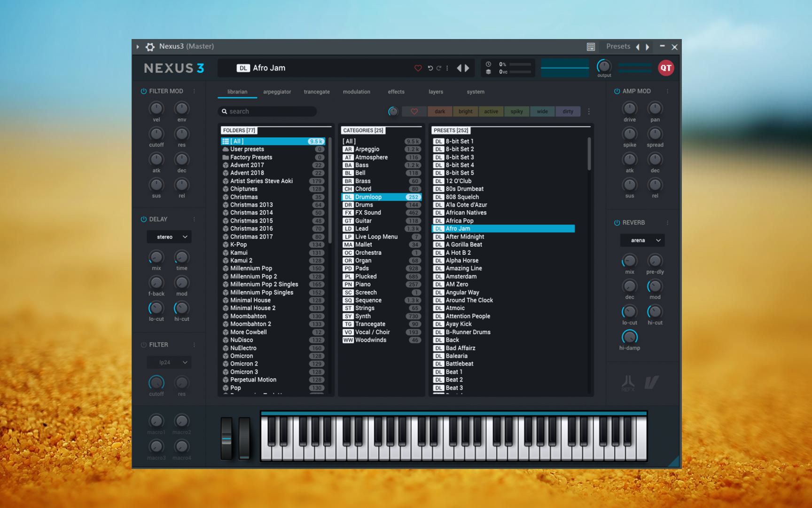
Task: Toggle the FILTER MOD power button
Action: pos(144,91)
